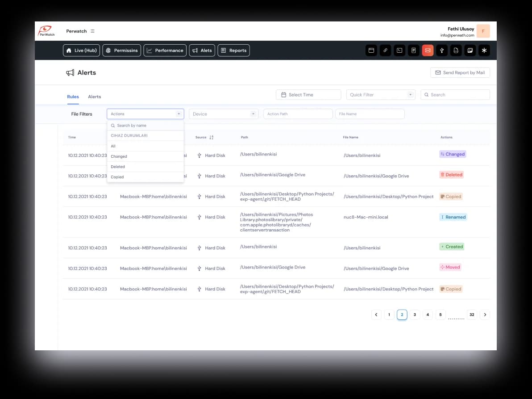Image resolution: width=532 pixels, height=399 pixels.
Task: Open the Select Time picker
Action: point(308,94)
